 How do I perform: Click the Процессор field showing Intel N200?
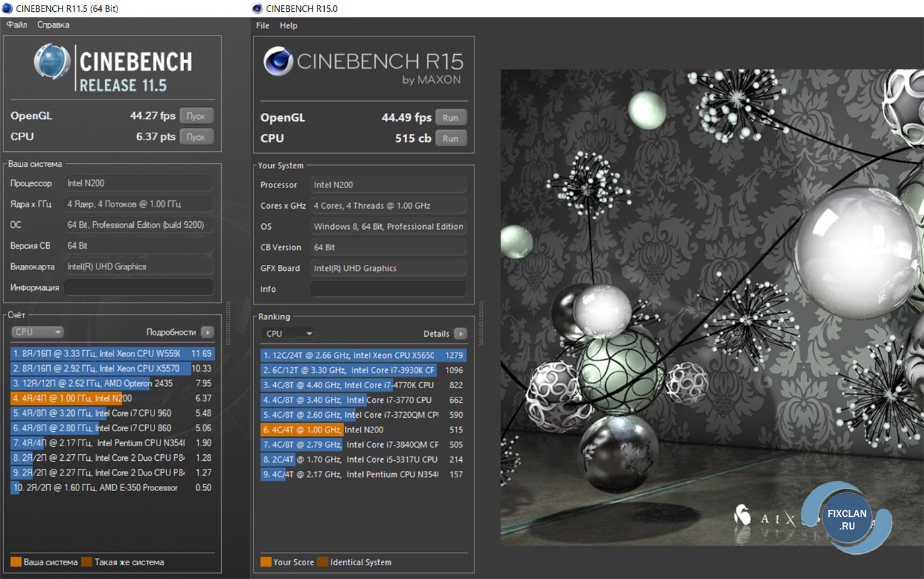[x=139, y=183]
